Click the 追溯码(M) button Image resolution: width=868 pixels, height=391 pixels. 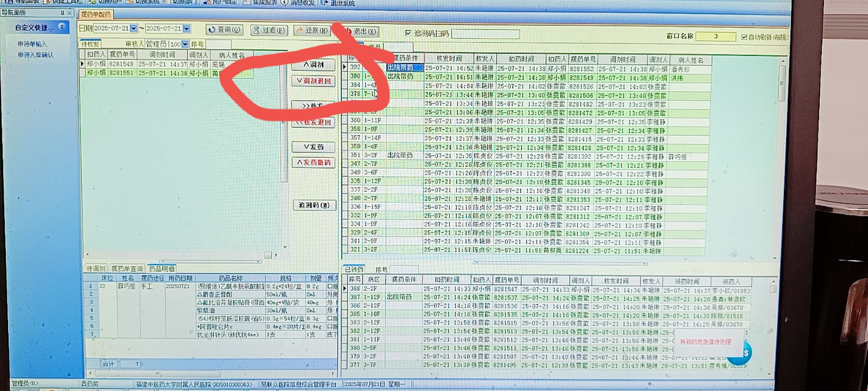tap(314, 205)
